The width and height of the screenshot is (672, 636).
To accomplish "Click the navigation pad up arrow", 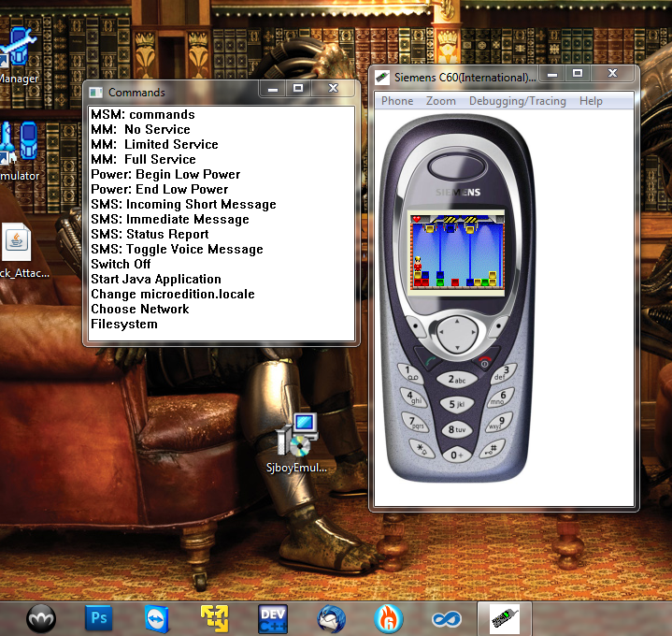I will pos(457,321).
